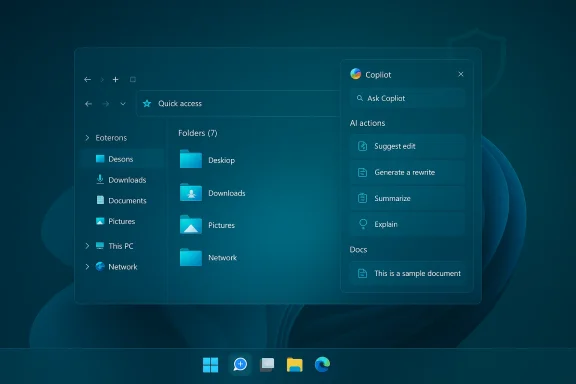The width and height of the screenshot is (576, 384).
Task: Select Eoterons in the sidebar
Action: tap(111, 138)
